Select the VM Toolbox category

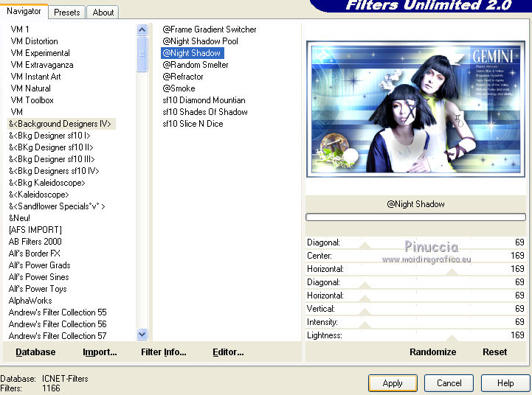[32, 100]
